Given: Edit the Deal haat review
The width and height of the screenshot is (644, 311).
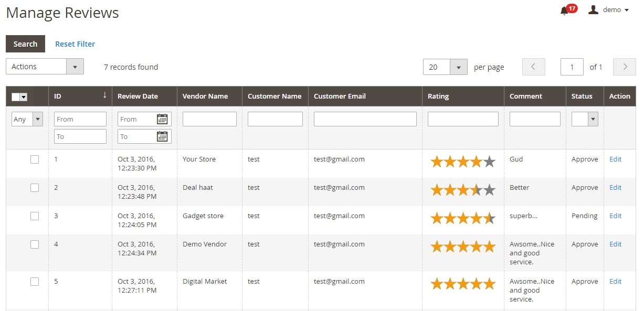Looking at the screenshot, I should 615,188.
